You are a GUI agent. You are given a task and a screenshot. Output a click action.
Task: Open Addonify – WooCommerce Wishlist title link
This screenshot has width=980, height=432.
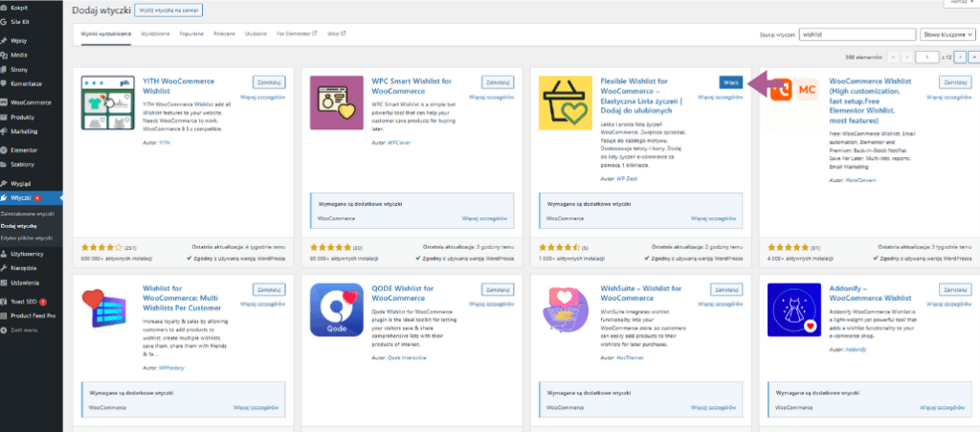[871, 293]
